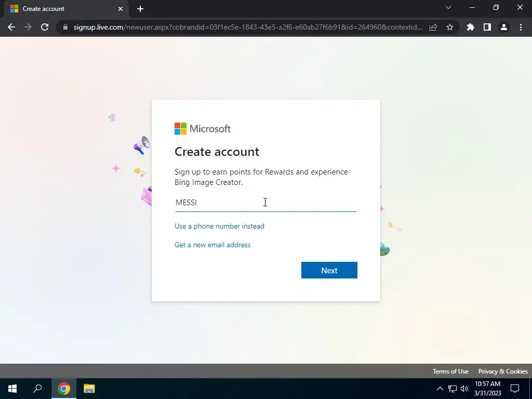
Task: Open the clock and calendar
Action: [487, 389]
